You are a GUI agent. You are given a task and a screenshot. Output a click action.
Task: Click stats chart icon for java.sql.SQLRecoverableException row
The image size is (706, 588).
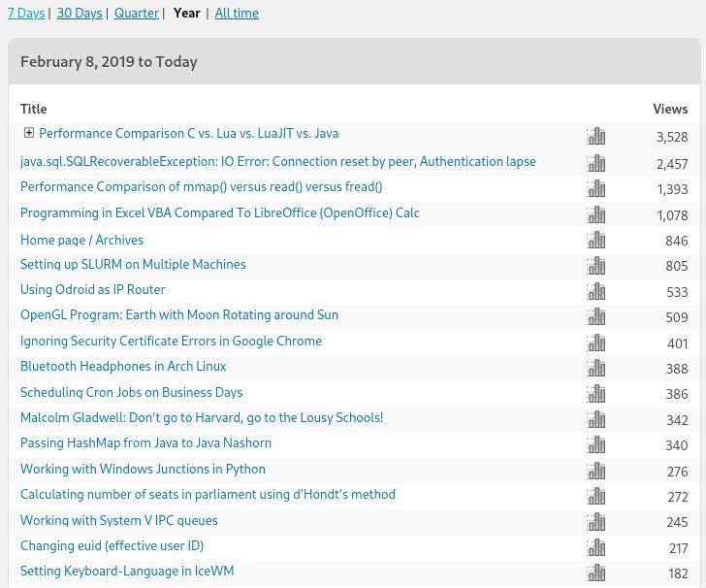click(595, 163)
